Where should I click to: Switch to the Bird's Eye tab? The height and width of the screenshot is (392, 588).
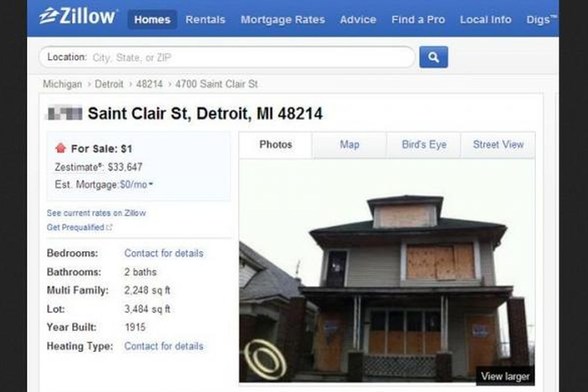424,145
